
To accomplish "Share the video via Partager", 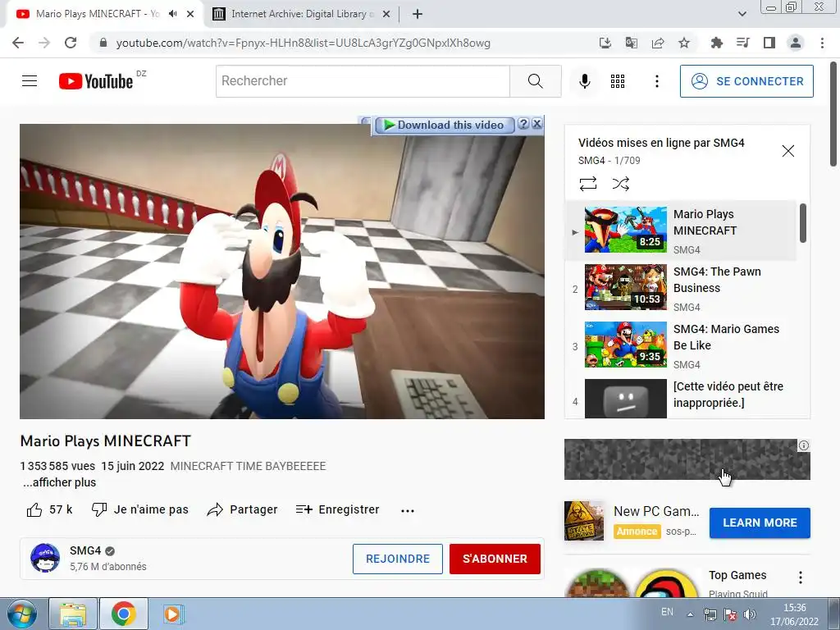I will 242,509.
